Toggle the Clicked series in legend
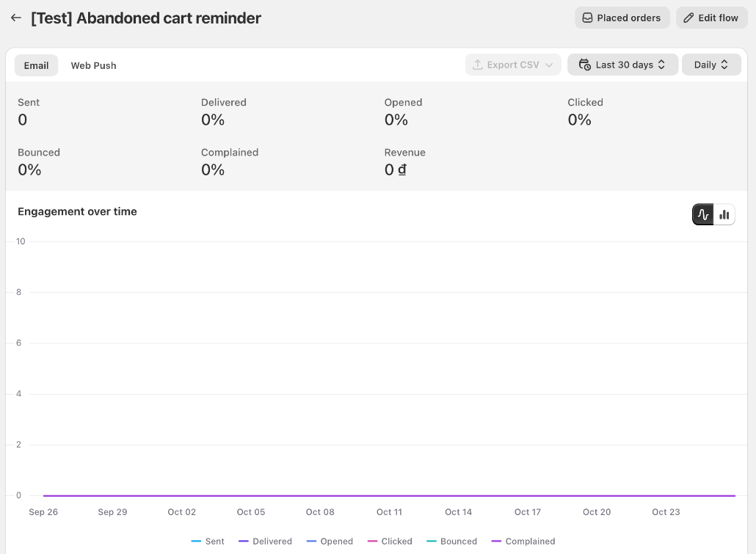 (390, 542)
